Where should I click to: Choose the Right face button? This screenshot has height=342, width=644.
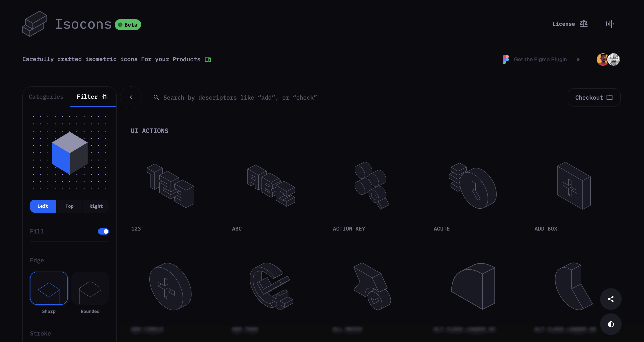click(x=96, y=206)
